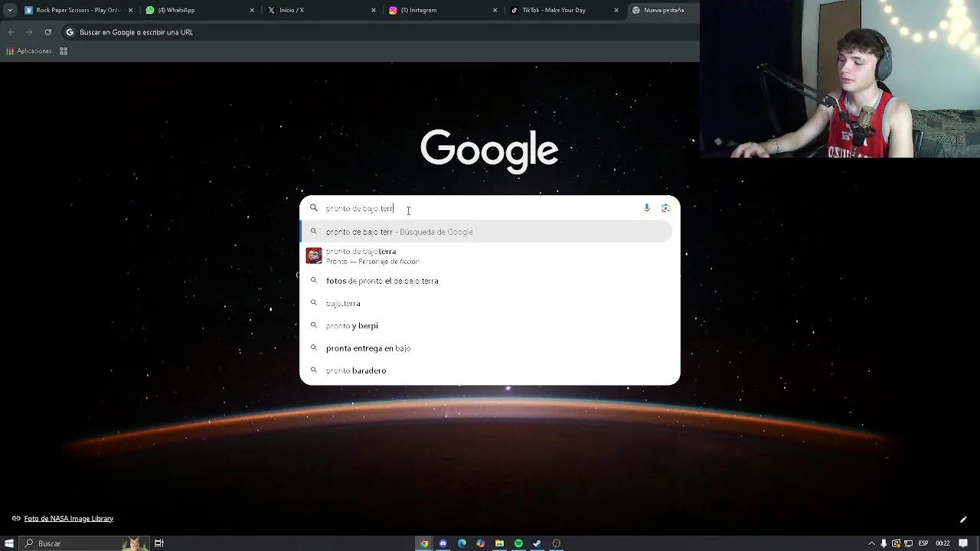The height and width of the screenshot is (551, 980).
Task: Close the WhatsApp tab
Action: 252,10
